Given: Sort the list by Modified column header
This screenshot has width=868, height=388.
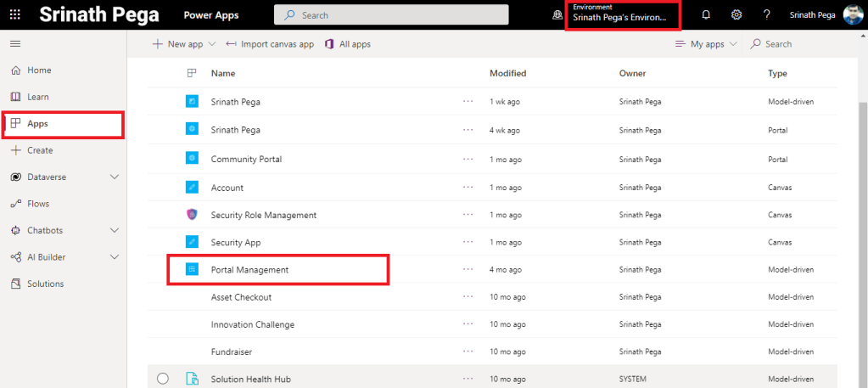Looking at the screenshot, I should click(507, 74).
